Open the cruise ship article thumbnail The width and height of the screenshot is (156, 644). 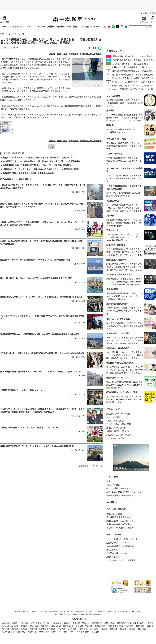tap(95, 266)
